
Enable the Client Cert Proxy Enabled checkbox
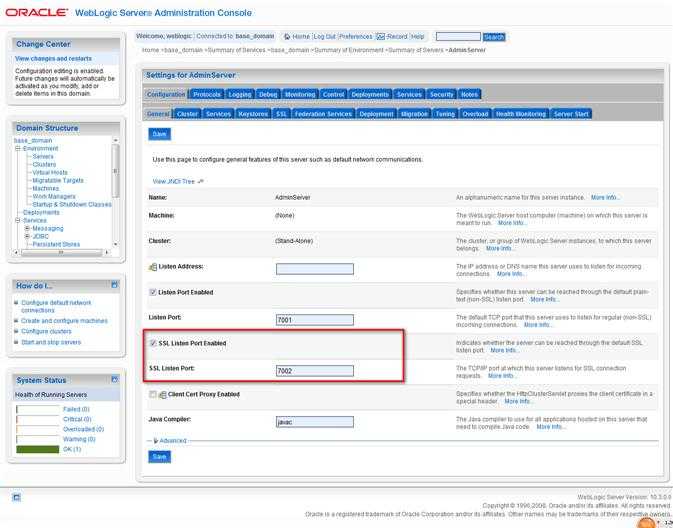point(153,394)
